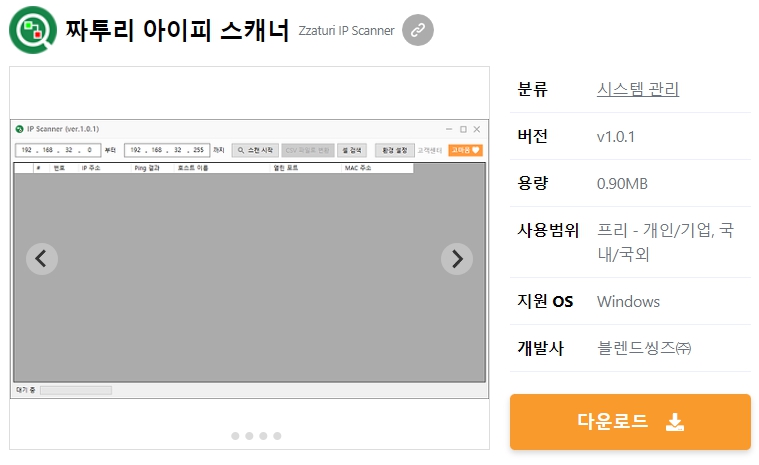Screen dimensions: 759x465
Task: Click the scan progress bar in the status area
Action: [76, 390]
